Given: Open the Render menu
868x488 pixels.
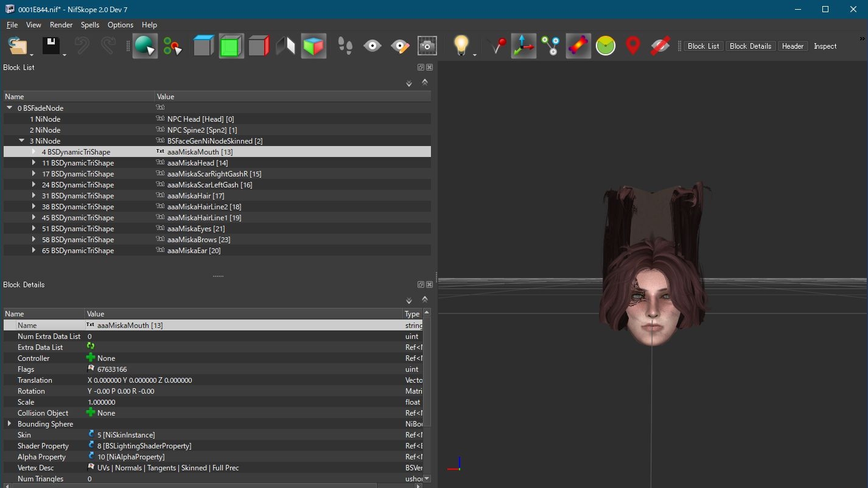Looking at the screenshot, I should click(61, 25).
